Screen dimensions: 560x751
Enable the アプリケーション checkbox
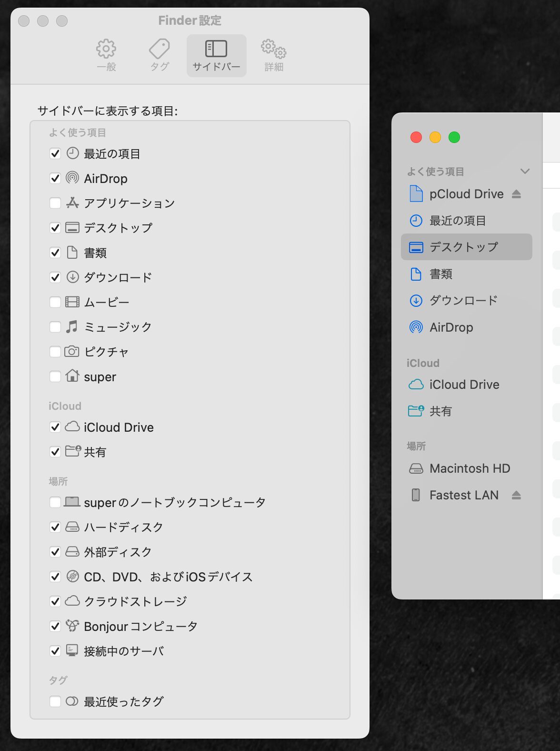click(55, 203)
